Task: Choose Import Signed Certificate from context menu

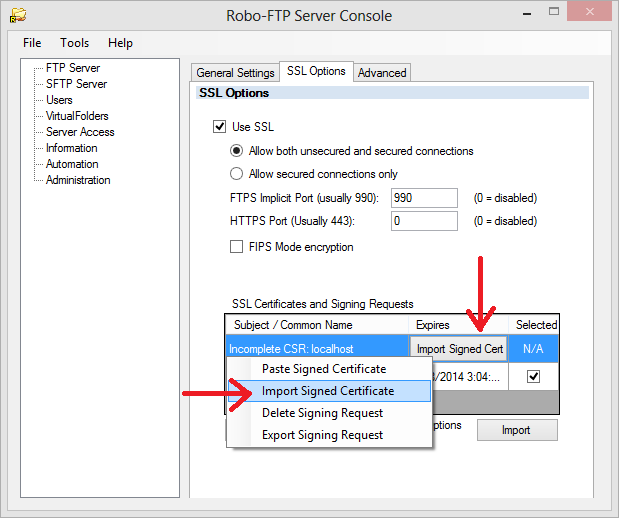Action: pos(329,391)
